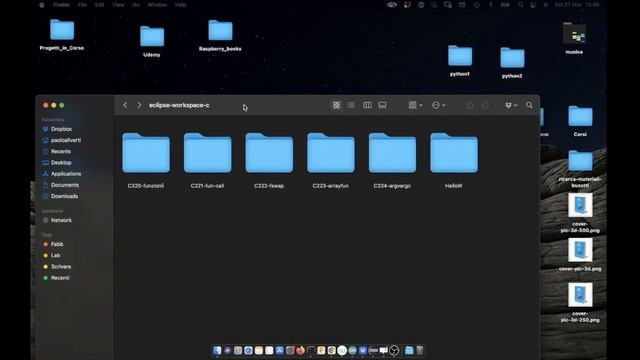Go forward in Finder navigation
This screenshot has height=360, width=640.
139,105
